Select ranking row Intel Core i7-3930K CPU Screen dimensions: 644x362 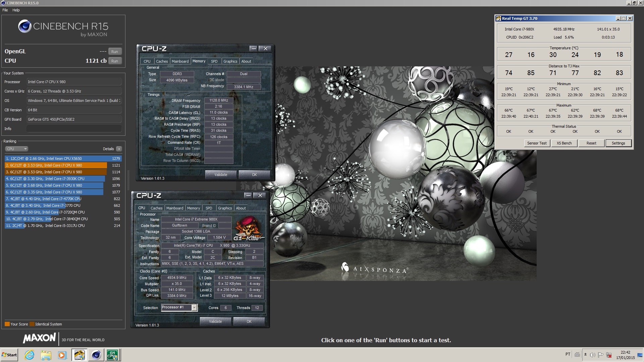click(x=63, y=179)
